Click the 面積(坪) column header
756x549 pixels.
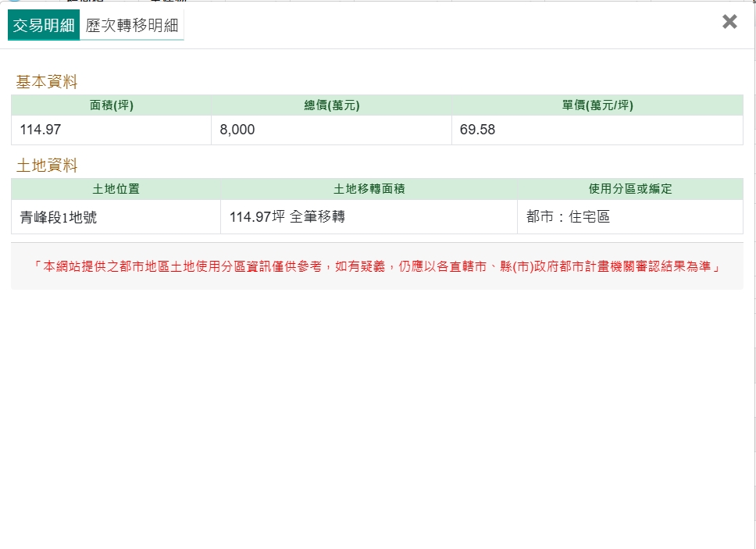[112, 105]
